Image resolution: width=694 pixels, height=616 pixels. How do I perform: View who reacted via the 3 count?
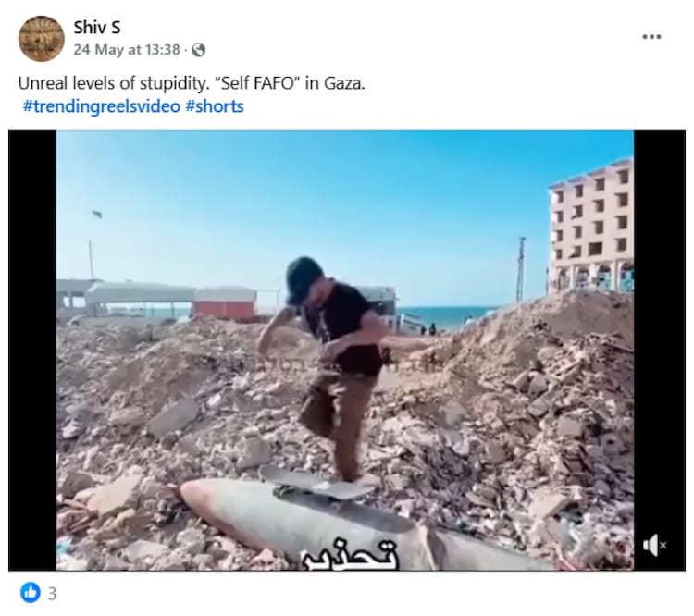(x=52, y=594)
